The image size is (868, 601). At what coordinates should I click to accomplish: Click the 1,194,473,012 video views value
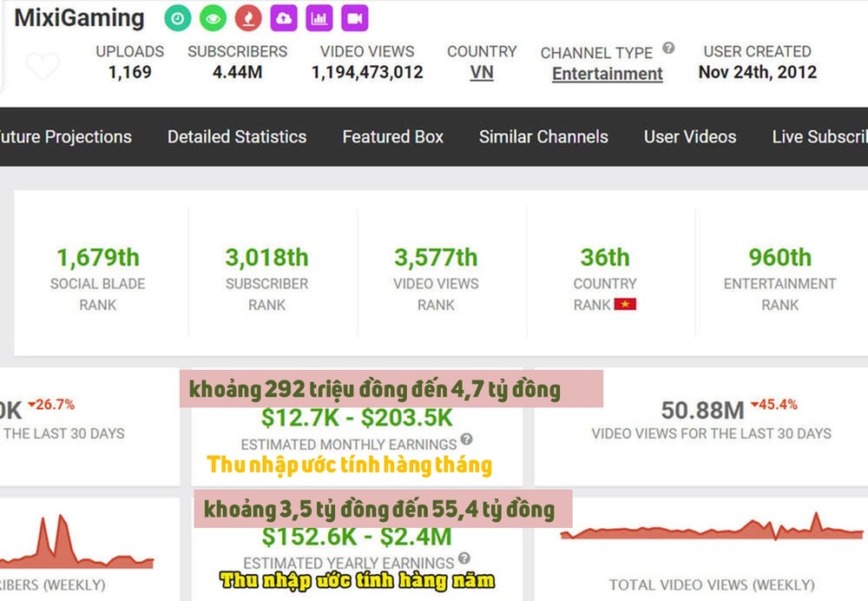(x=367, y=72)
